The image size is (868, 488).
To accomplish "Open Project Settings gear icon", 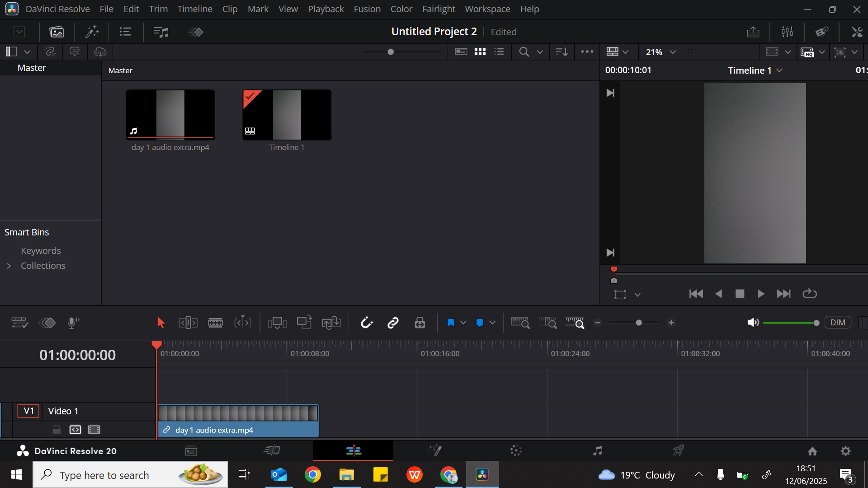I will click(845, 450).
